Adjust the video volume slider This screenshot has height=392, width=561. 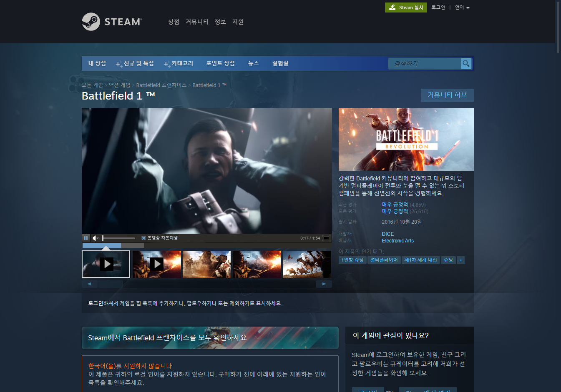point(118,238)
